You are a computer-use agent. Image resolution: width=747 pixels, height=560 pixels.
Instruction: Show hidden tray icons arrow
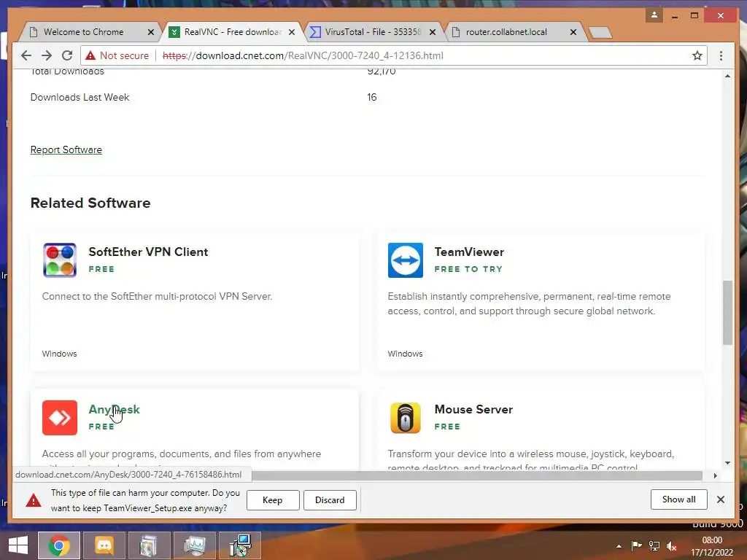click(x=619, y=546)
